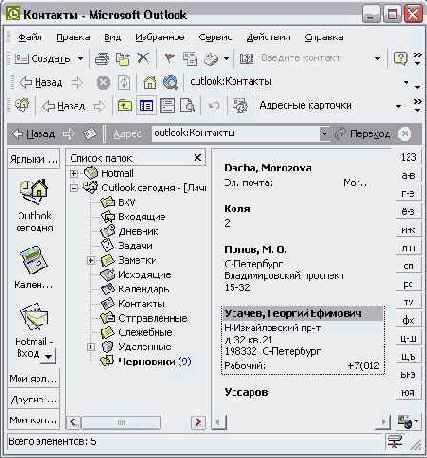Expand the Заметки folder node
427x458 pixels.
91,260
